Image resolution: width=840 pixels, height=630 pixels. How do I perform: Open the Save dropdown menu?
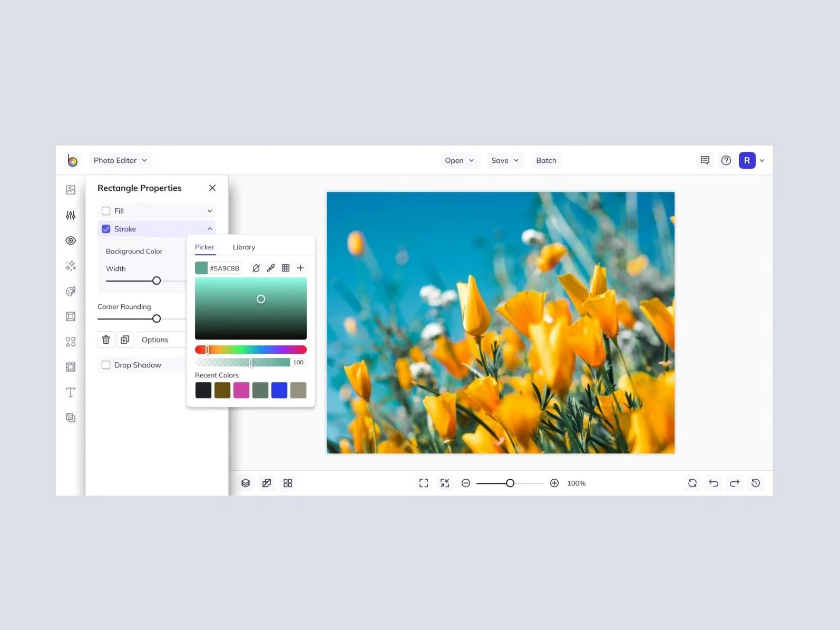point(505,160)
